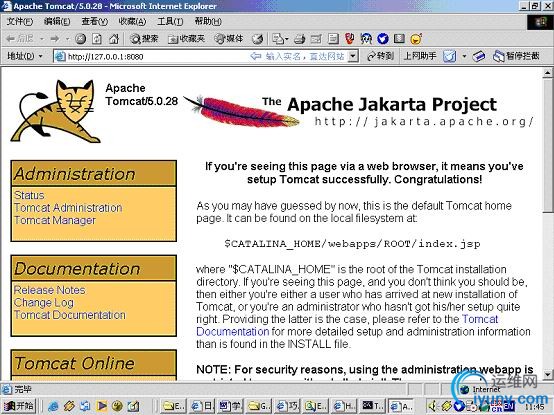Open the Search (搜索) toolbar button
This screenshot has width=554, height=415.
coord(144,39)
